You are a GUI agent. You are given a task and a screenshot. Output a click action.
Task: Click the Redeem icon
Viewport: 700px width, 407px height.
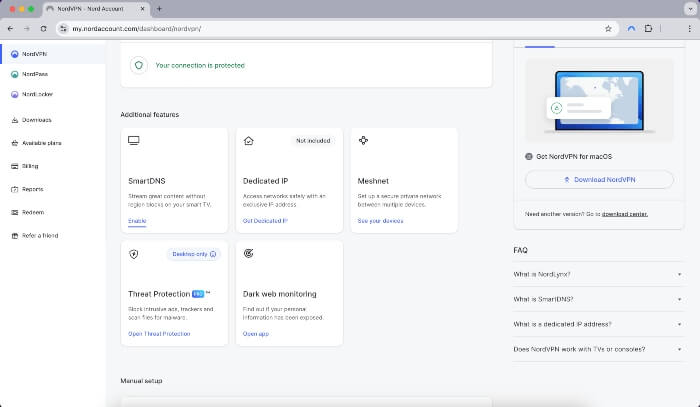(x=15, y=212)
